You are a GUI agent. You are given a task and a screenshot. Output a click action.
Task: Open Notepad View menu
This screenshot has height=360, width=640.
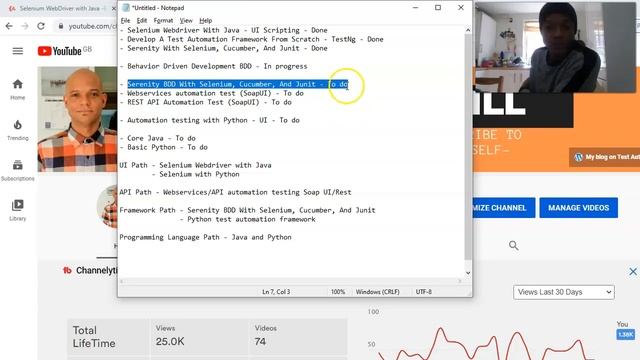coord(186,20)
